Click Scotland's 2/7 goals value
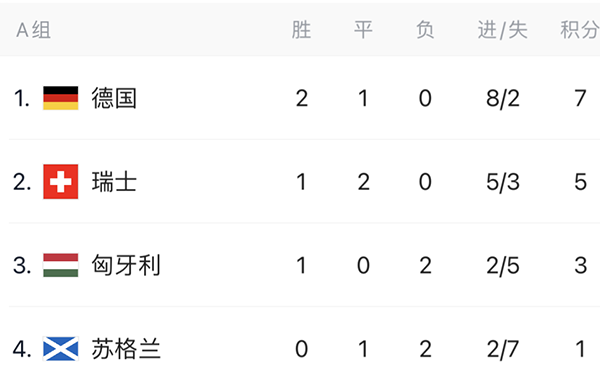The image size is (600, 370). [503, 349]
